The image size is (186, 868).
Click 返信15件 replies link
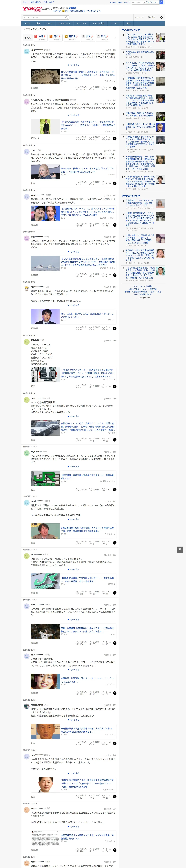coord(35,138)
